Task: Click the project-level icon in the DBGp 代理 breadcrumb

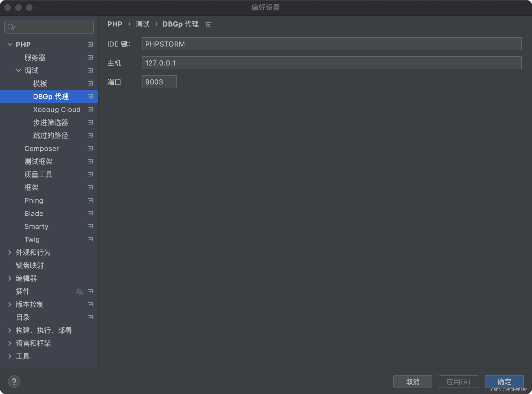Action: coord(209,24)
